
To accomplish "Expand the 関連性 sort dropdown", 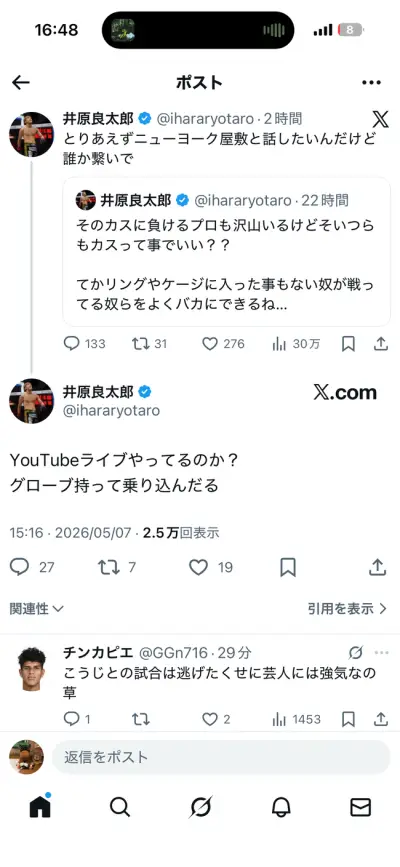I will pyautogui.click(x=37, y=609).
